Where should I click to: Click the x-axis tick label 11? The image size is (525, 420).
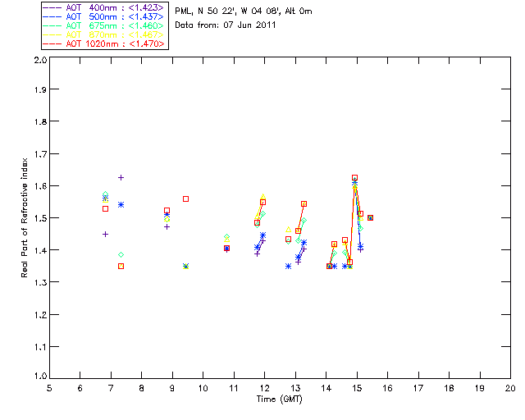coord(234,388)
